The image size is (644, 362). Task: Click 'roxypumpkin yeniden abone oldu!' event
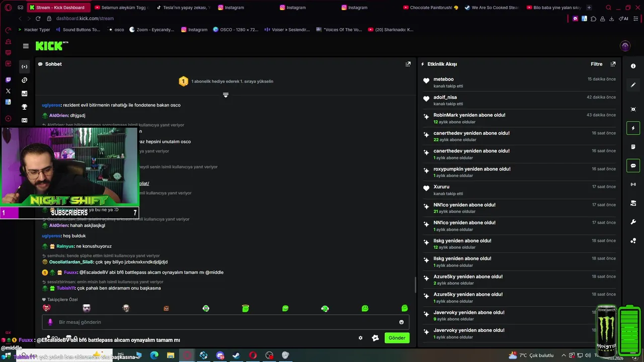pyautogui.click(x=519, y=172)
